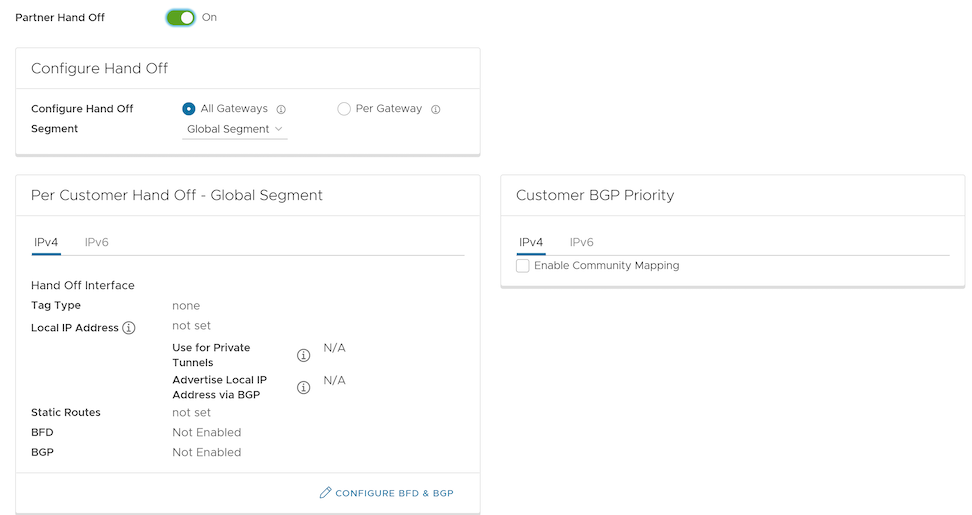The image size is (972, 515).
Task: Select IPv4 tab under Customer BGP Priority
Action: [531, 242]
